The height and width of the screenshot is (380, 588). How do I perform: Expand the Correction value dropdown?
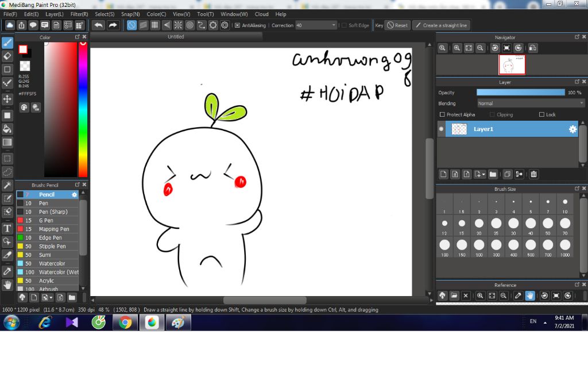point(334,25)
